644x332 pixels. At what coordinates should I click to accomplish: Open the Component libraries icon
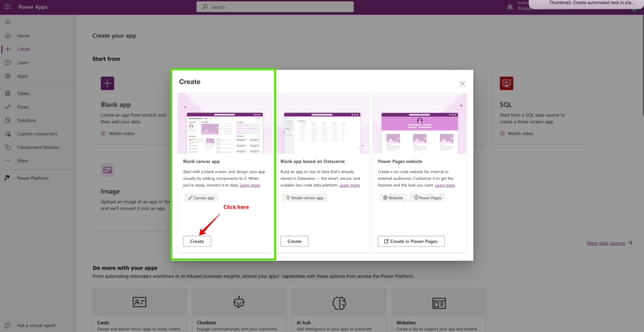[8, 147]
